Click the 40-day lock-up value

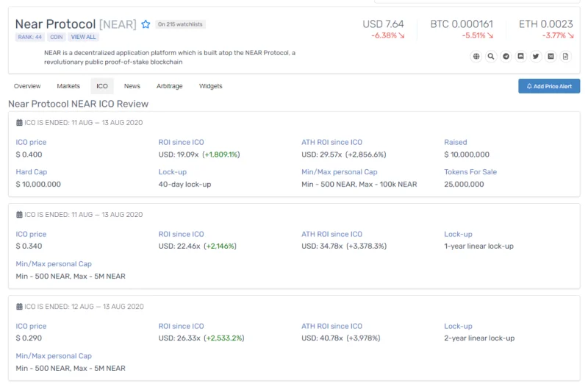(185, 185)
